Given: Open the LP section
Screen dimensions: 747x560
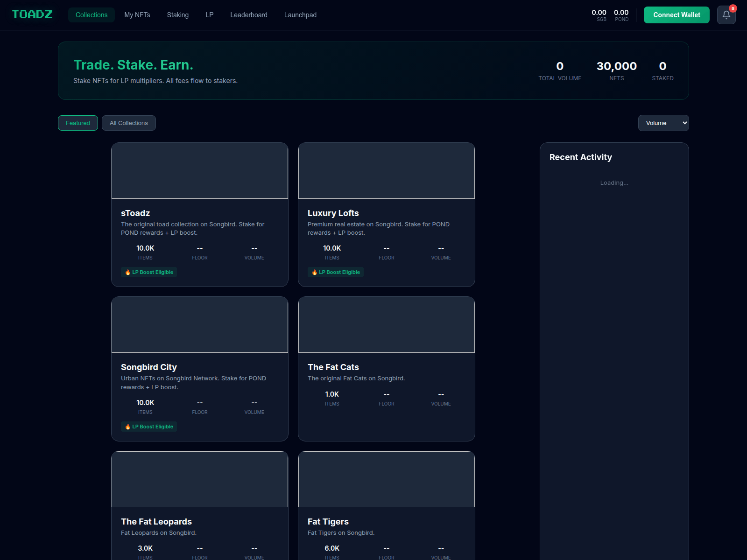Looking at the screenshot, I should click(209, 14).
